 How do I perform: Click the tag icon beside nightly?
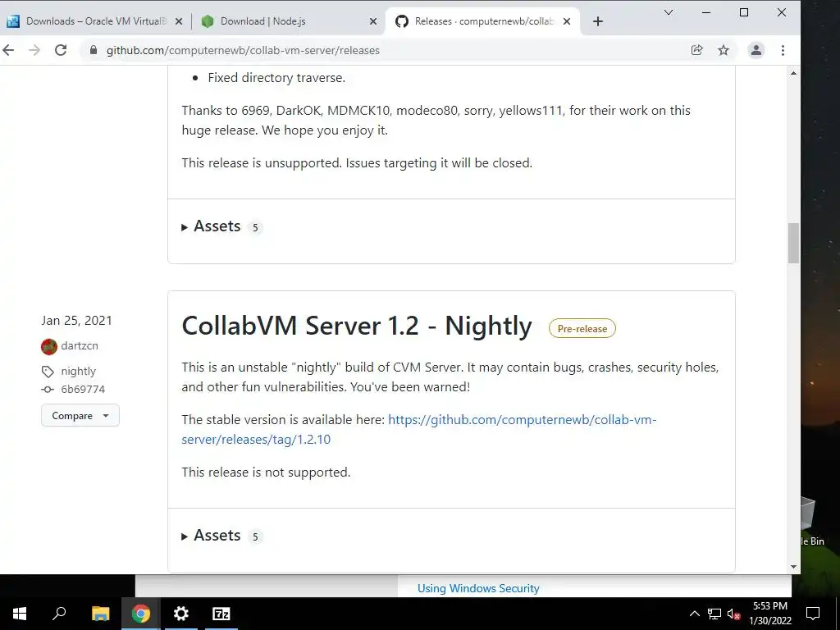pyautogui.click(x=48, y=372)
